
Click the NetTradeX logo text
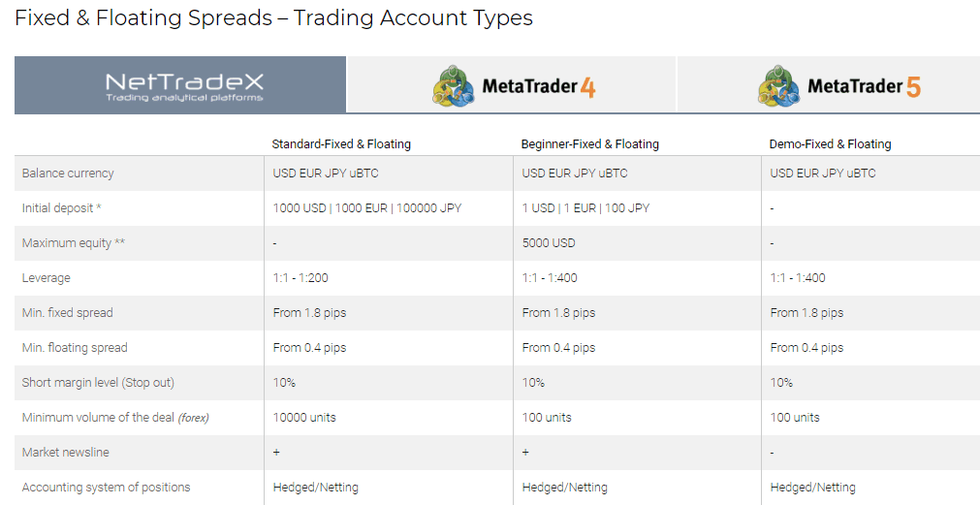click(x=184, y=86)
